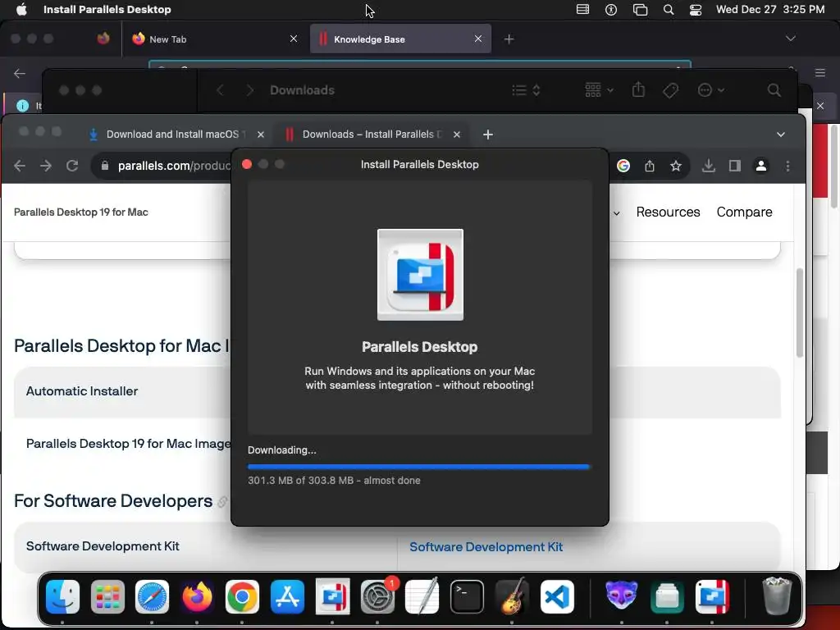The height and width of the screenshot is (630, 840).
Task: Open Spotlight search in menu bar
Action: click(669, 10)
